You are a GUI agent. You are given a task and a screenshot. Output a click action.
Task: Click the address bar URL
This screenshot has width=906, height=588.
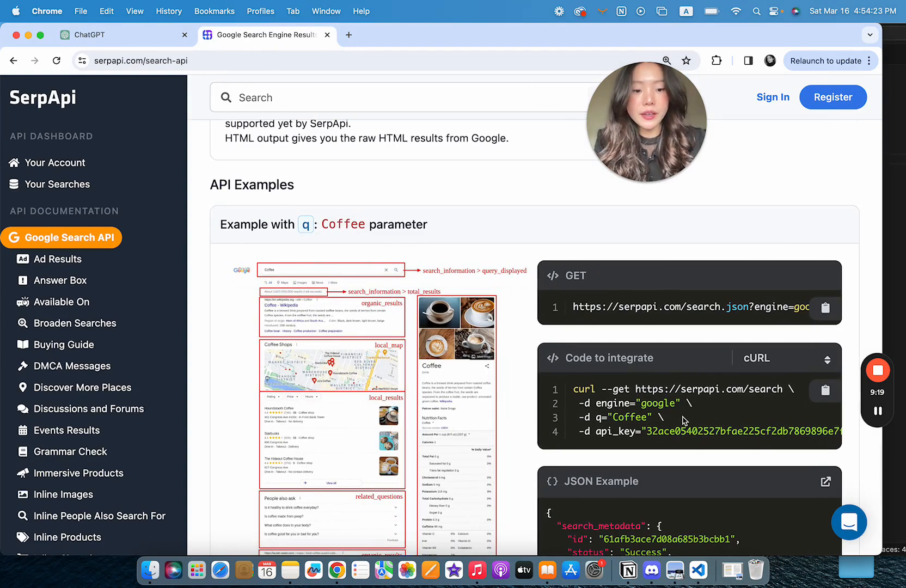[x=140, y=60]
